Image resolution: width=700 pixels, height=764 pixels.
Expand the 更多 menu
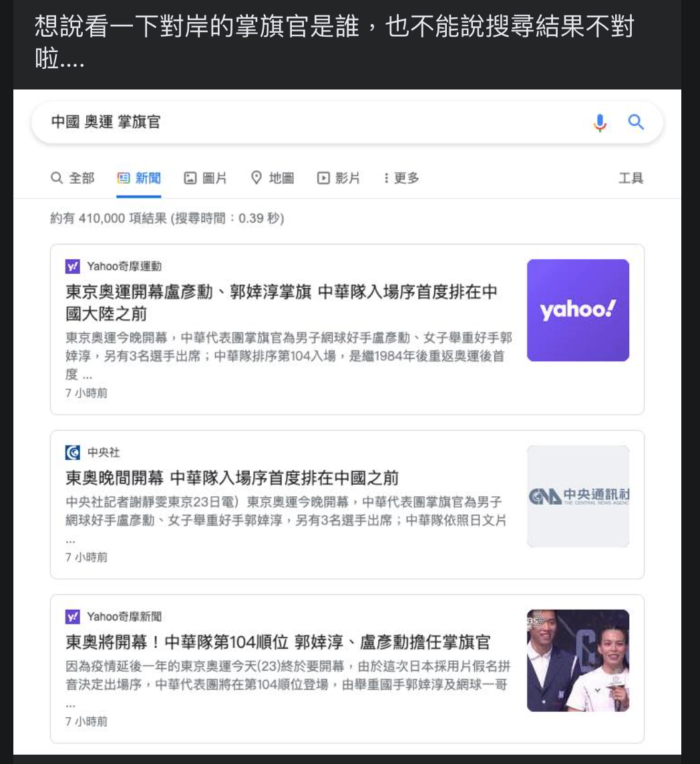tap(401, 178)
